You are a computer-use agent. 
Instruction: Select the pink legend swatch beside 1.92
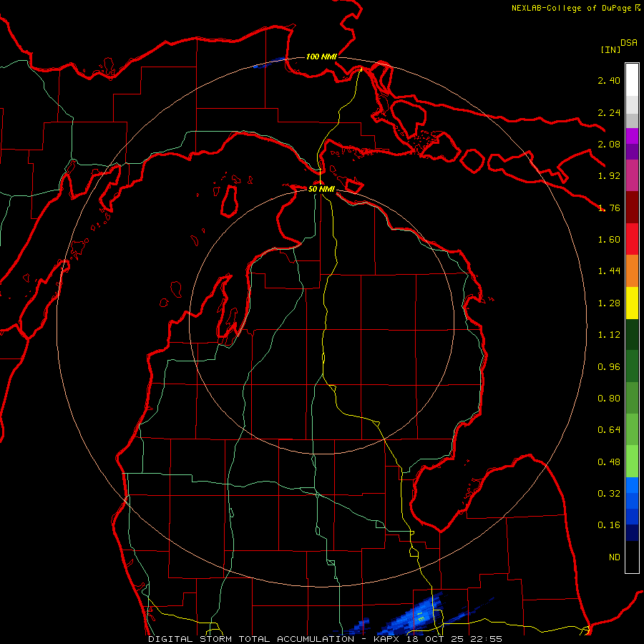632,175
